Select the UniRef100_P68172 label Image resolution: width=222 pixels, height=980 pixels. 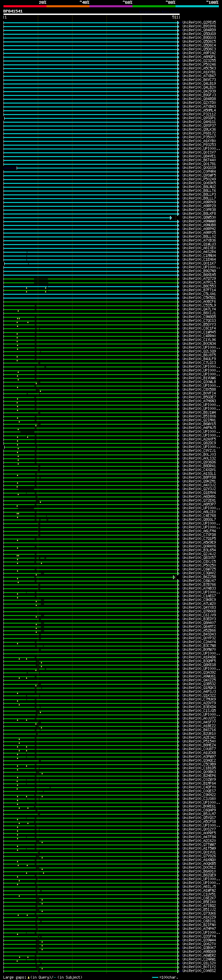point(199,133)
